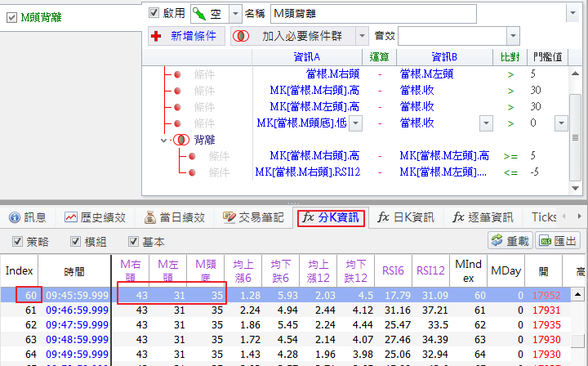Open the threshold dropdown beside value 0
The height and width of the screenshot is (366, 588).
click(x=561, y=123)
